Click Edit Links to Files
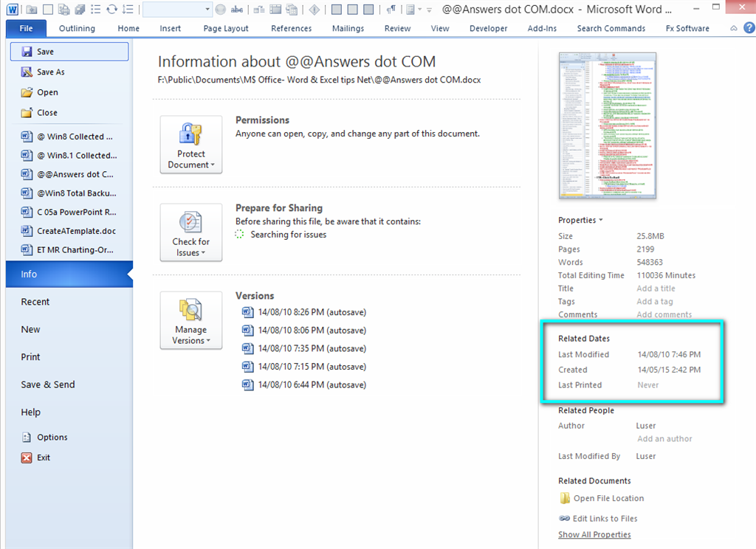756x549 pixels. tap(598, 519)
